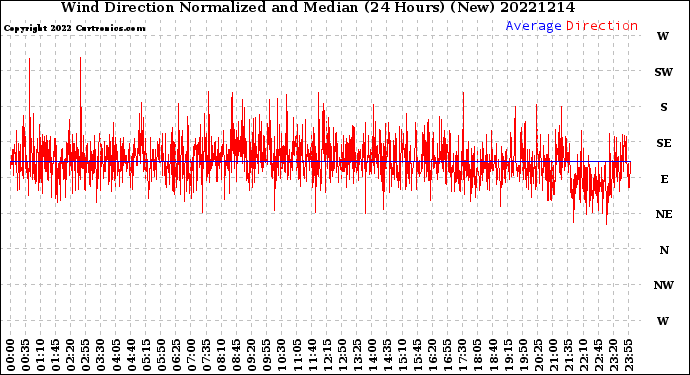
Task: Click the 23:20 time label
Action: click(613, 355)
